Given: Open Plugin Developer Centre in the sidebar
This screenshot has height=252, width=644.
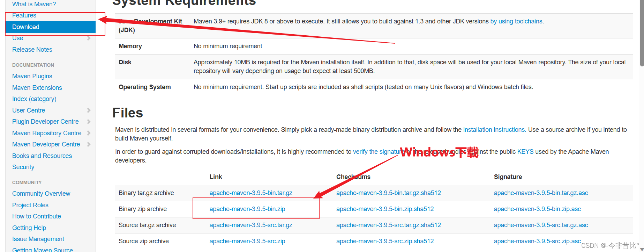Looking at the screenshot, I should pos(45,122).
